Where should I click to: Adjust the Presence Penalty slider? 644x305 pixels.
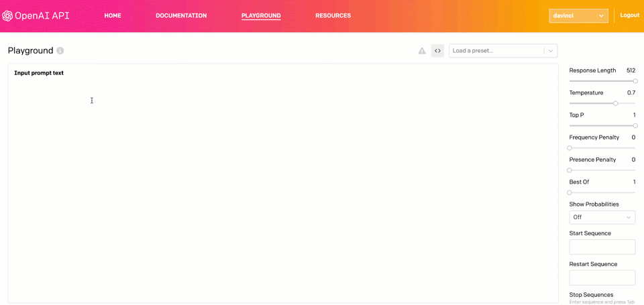click(602, 170)
